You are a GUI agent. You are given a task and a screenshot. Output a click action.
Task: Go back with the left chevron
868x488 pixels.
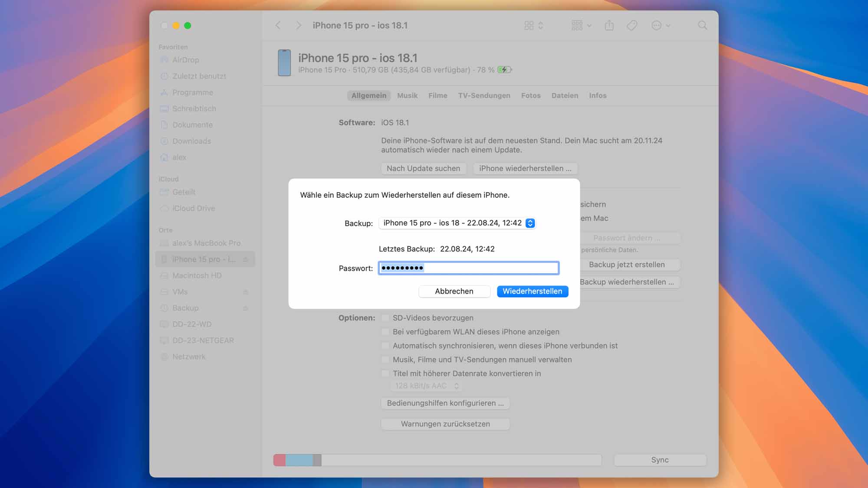pyautogui.click(x=278, y=26)
